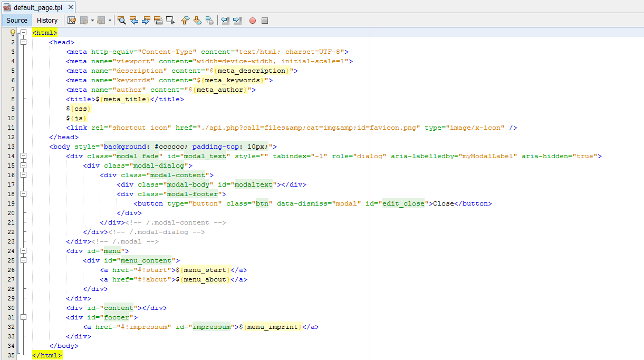Start macro recording with red circle
644x360 pixels.
tap(253, 21)
